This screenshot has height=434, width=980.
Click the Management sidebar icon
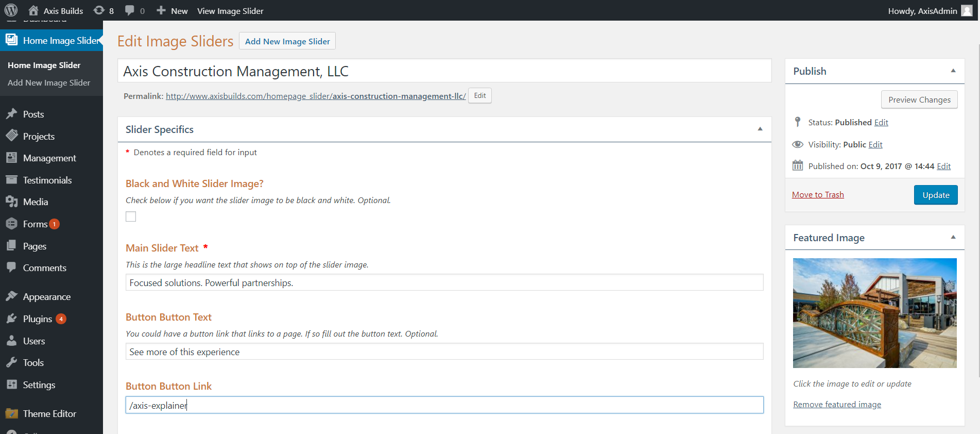pos(11,158)
